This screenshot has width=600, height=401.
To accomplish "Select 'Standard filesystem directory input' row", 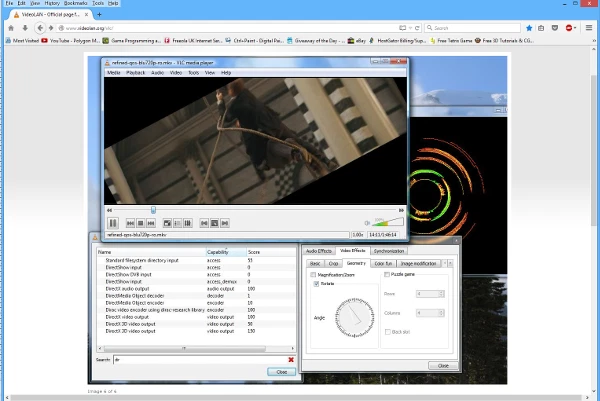I will pyautogui.click(x=196, y=261).
